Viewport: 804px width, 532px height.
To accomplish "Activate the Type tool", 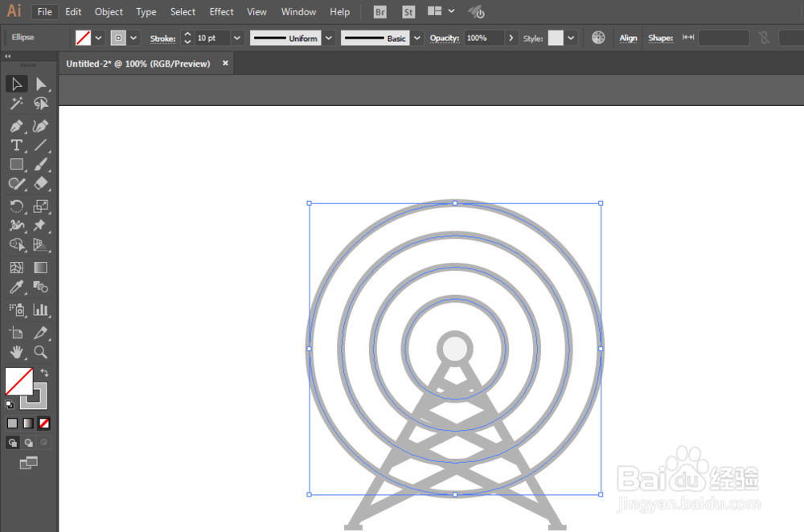I will (x=16, y=145).
